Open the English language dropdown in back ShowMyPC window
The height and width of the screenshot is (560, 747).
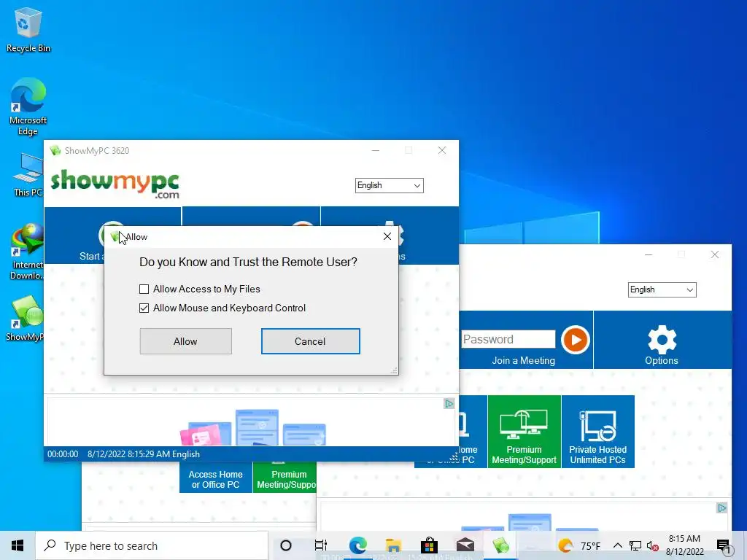[662, 289]
